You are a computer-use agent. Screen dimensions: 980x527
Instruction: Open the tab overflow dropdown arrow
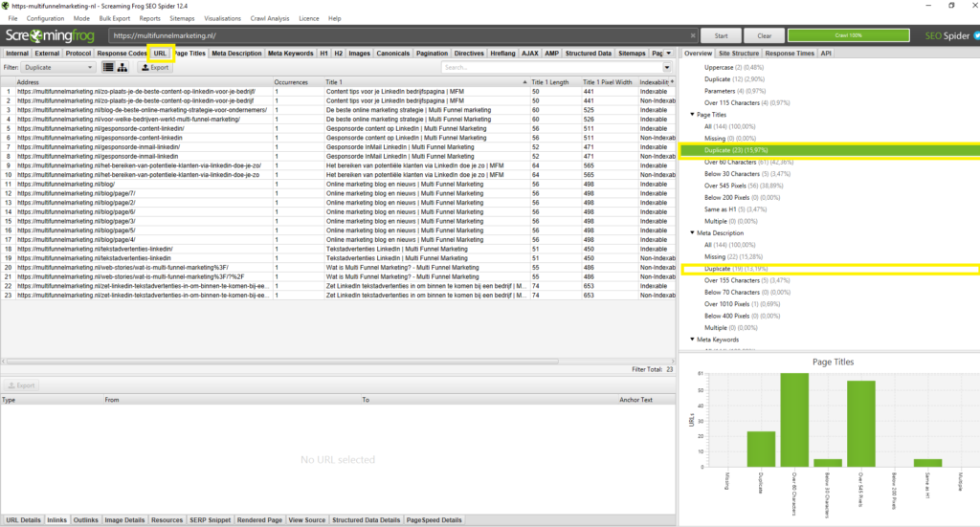click(669, 53)
